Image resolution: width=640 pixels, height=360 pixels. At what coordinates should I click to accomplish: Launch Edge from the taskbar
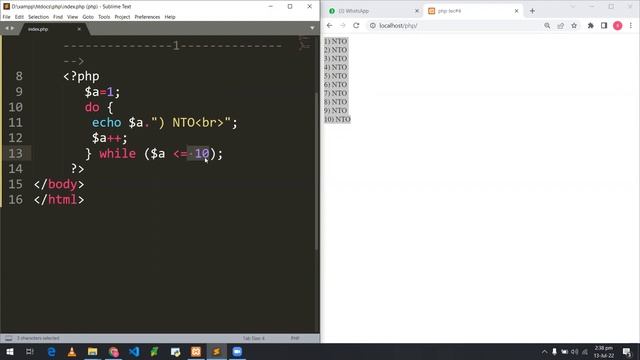tap(51, 352)
